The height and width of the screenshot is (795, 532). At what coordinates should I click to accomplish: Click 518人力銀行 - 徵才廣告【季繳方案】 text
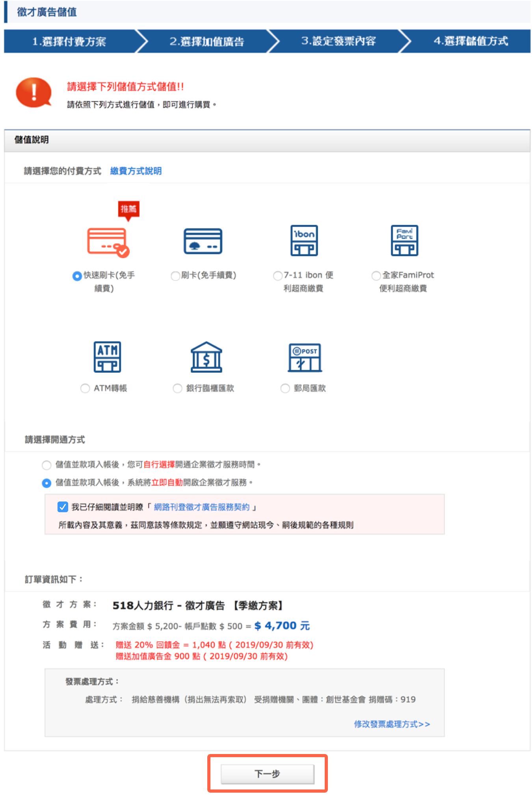(x=197, y=606)
